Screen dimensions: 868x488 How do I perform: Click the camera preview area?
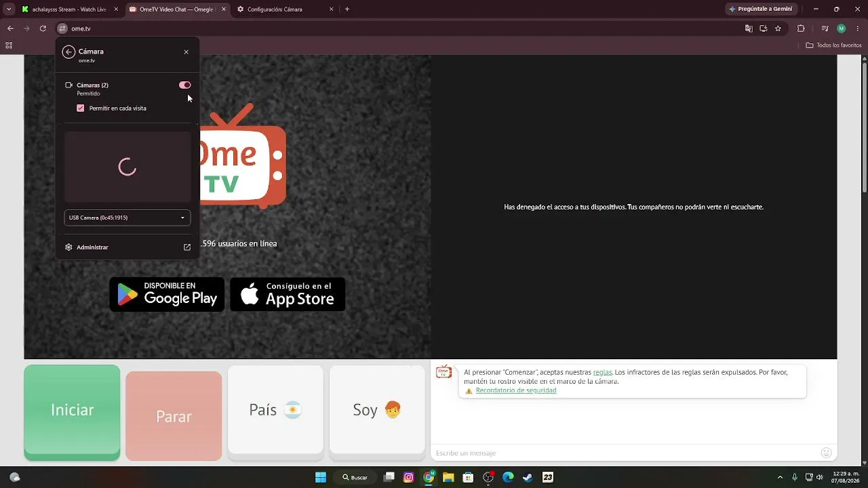tap(127, 167)
